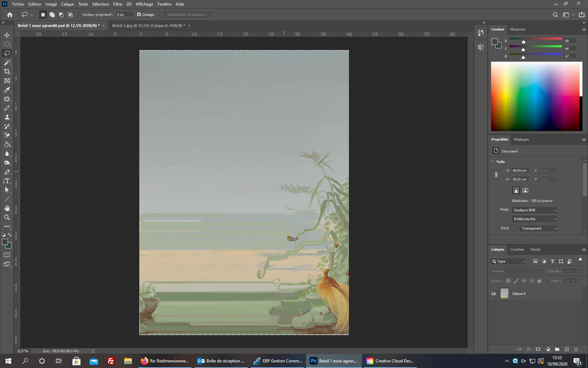Image resolution: width=588 pixels, height=368 pixels.
Task: Select the Paint Bucket tool
Action: [x=7, y=144]
